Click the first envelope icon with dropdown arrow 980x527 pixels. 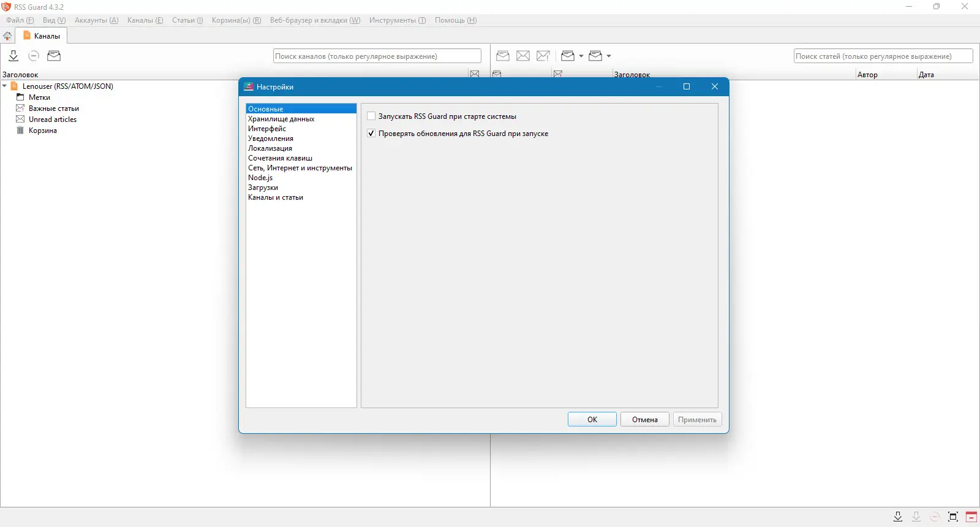tap(568, 56)
